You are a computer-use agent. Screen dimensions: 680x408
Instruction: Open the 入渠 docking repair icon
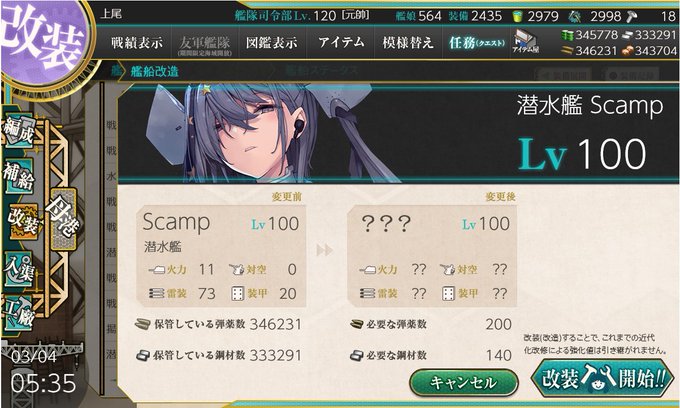click(18, 270)
